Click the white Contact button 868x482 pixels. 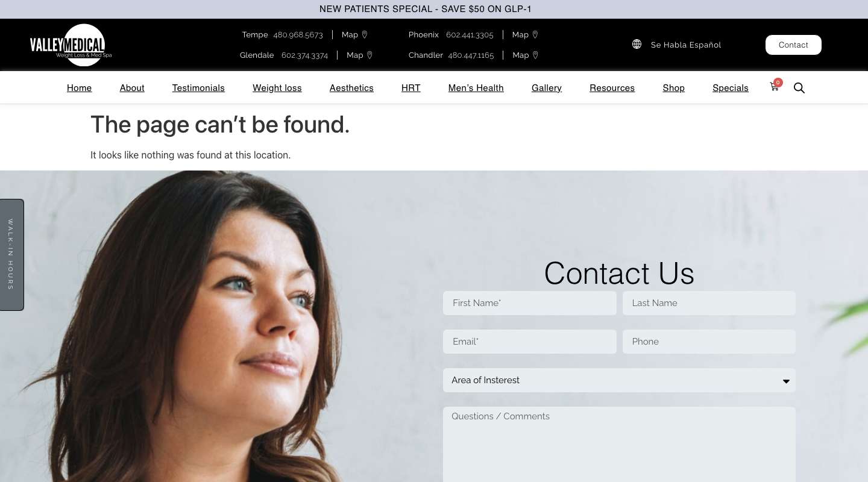pyautogui.click(x=793, y=45)
